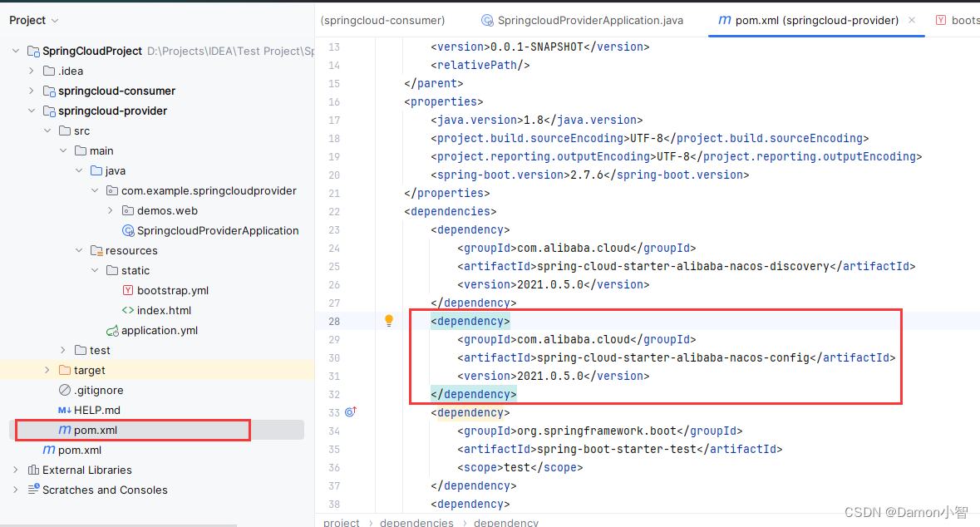Open bootstrap.yml in the project tree
This screenshot has width=980, height=527.
pos(172,290)
